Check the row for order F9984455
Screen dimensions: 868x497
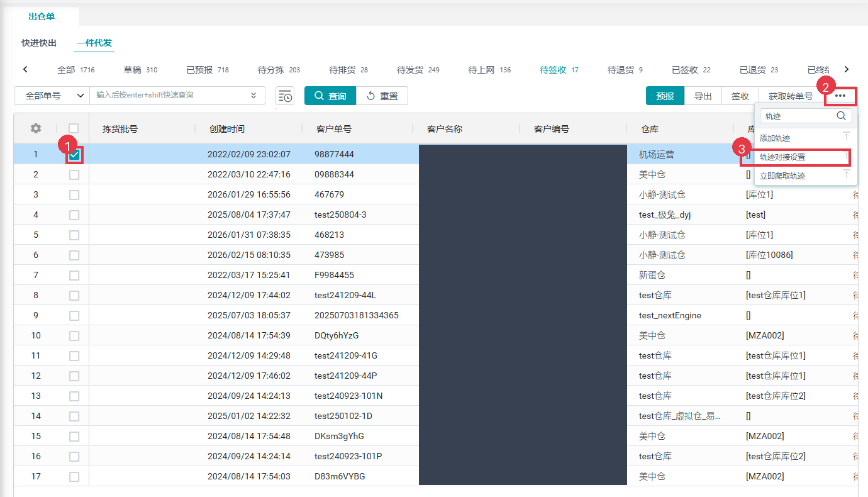74,275
